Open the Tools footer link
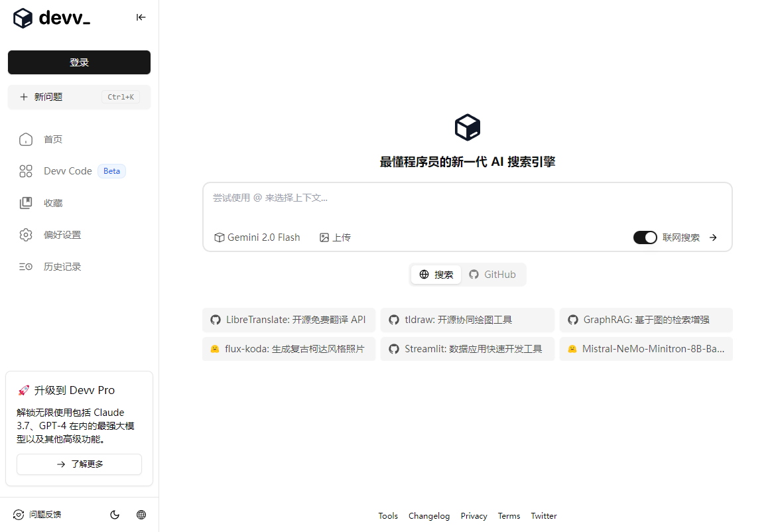Viewport: 776px width, 532px height. pos(388,515)
